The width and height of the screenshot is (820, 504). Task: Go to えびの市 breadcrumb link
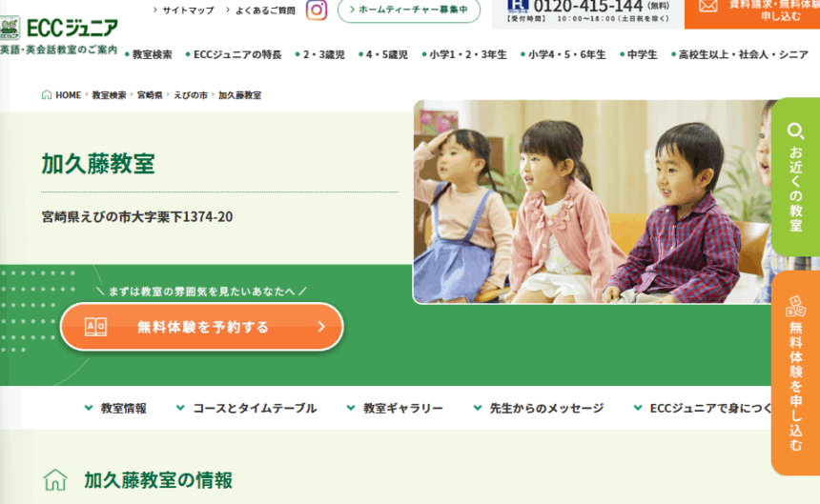191,95
